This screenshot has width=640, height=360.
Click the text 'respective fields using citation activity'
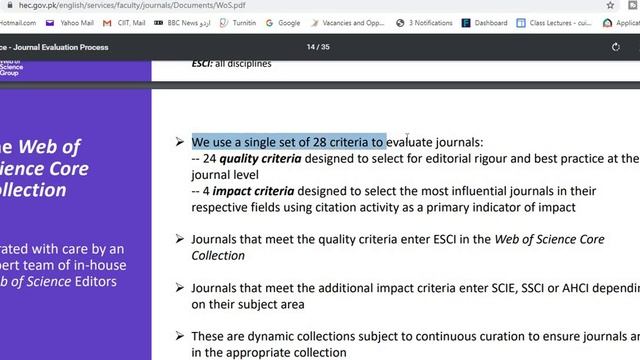(x=295, y=207)
